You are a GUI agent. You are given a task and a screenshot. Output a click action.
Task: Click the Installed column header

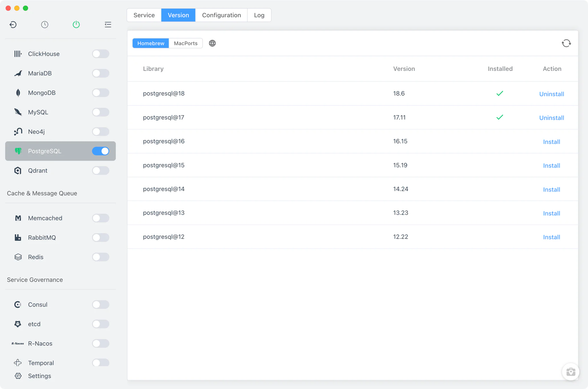(500, 69)
